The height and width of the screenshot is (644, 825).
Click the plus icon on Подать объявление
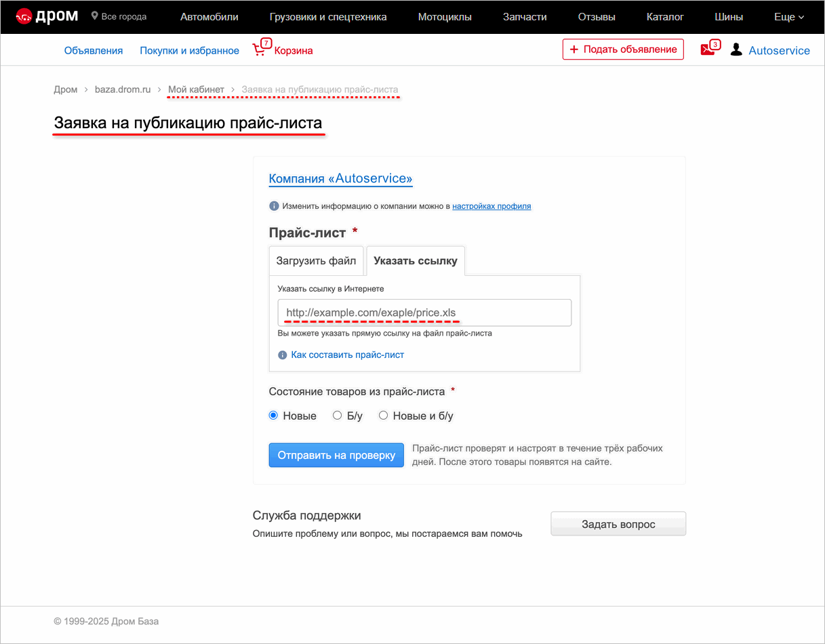[575, 49]
